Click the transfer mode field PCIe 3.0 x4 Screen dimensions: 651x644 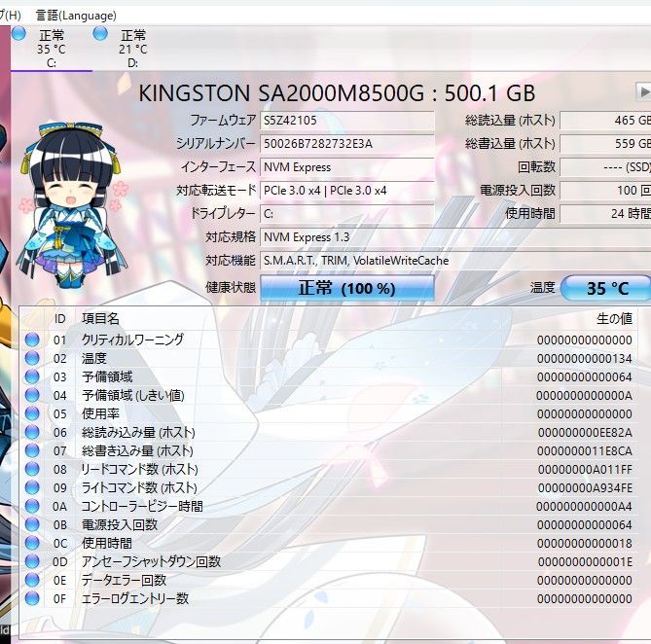coord(347,191)
